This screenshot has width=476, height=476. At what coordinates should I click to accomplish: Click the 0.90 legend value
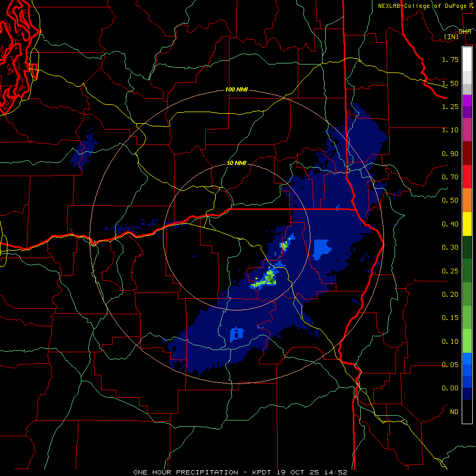tap(450, 153)
